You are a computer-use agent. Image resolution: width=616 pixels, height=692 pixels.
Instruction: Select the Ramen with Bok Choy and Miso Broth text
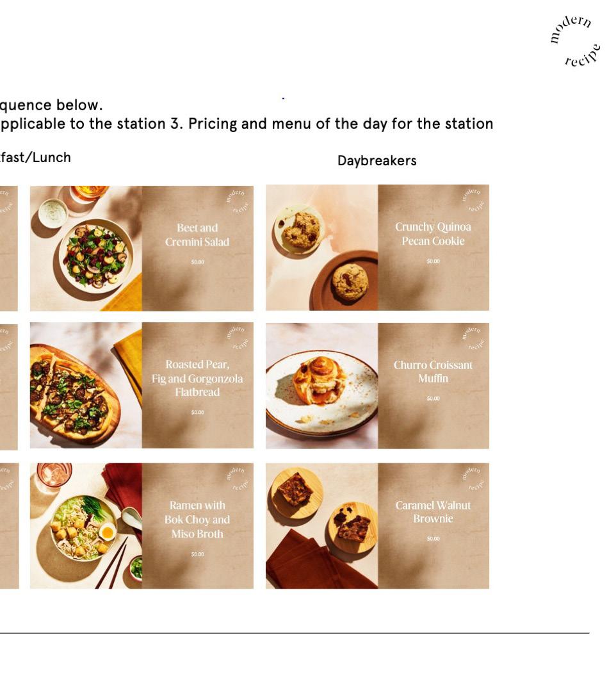[197, 520]
